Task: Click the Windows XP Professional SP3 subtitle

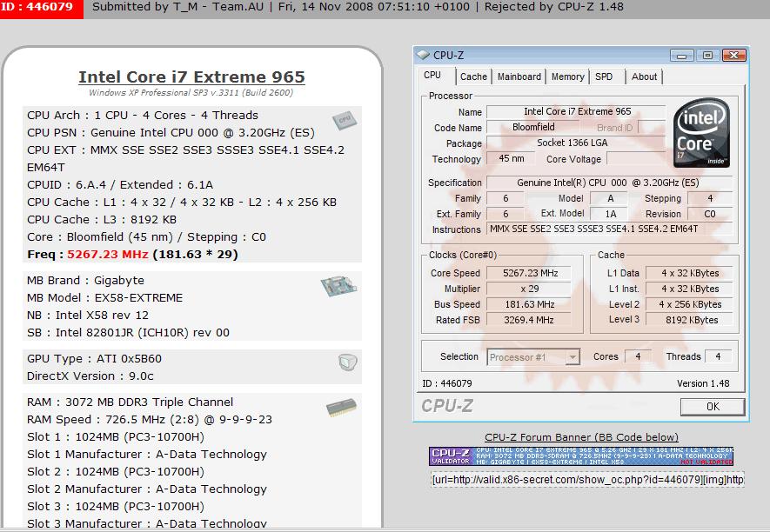Action: [191, 92]
